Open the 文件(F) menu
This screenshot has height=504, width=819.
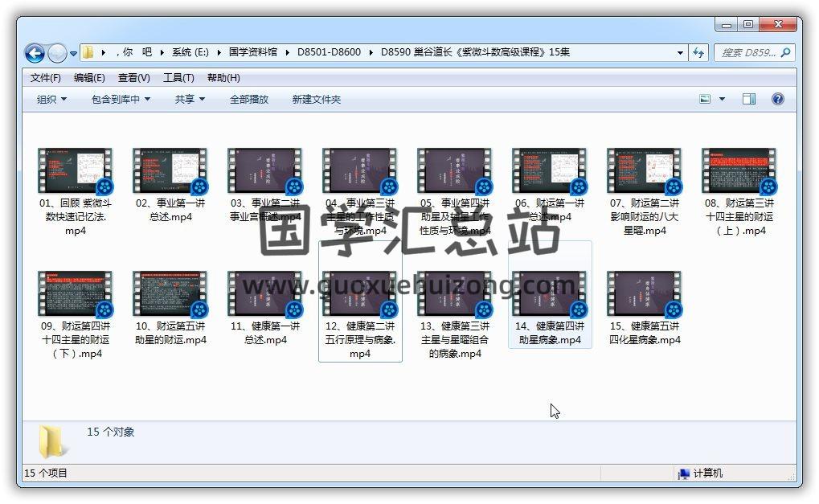[x=46, y=78]
